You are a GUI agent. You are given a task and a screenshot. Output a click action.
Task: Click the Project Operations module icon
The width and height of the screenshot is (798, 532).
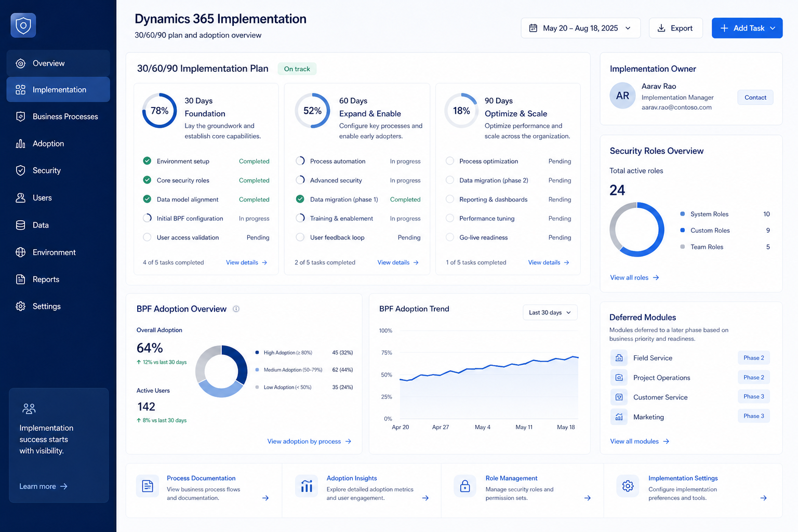click(619, 378)
